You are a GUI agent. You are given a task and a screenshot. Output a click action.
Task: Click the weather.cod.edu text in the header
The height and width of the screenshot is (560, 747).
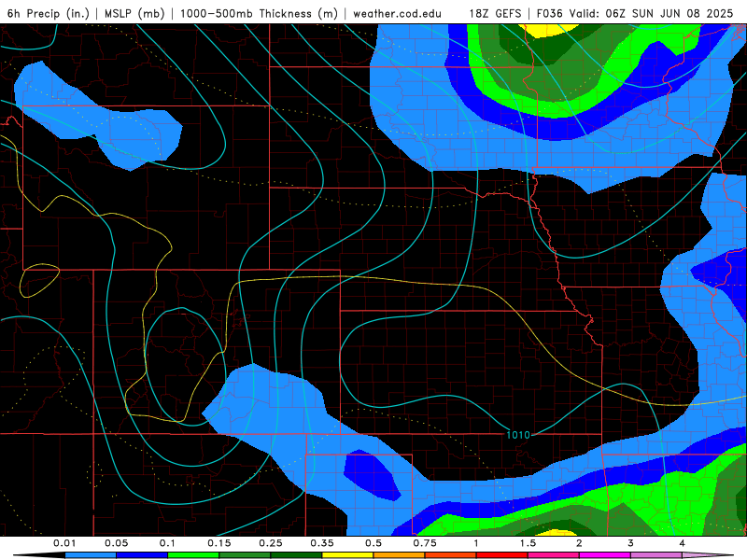click(x=397, y=13)
